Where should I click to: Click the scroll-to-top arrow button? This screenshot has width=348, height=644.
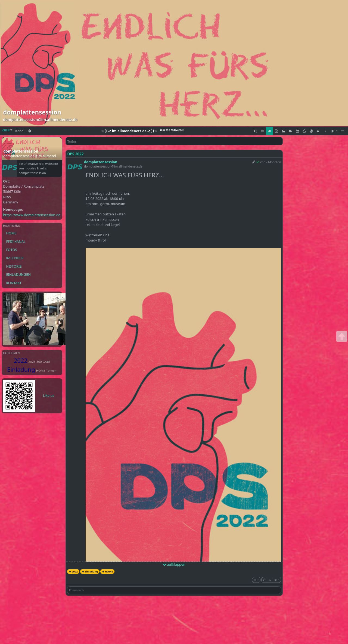click(341, 336)
